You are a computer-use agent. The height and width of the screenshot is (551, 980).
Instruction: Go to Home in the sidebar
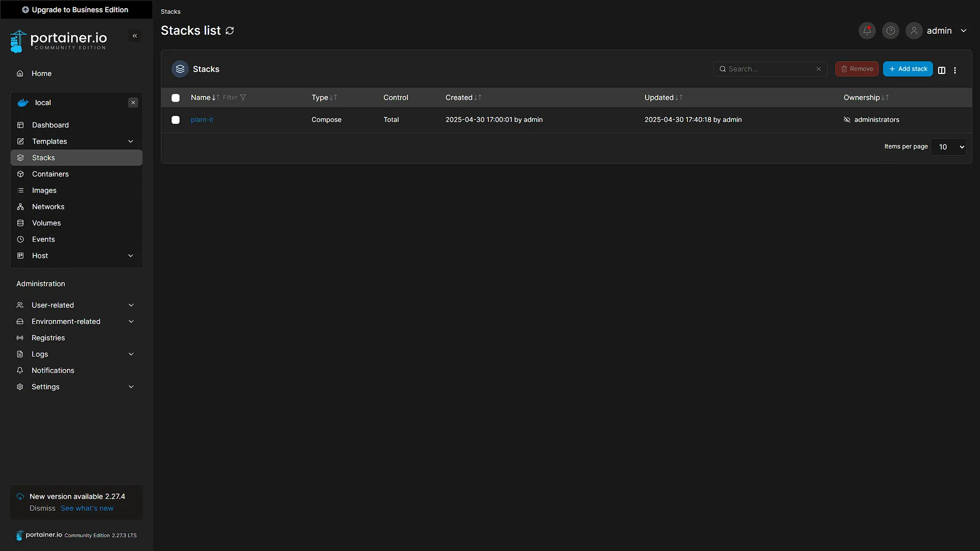point(76,73)
